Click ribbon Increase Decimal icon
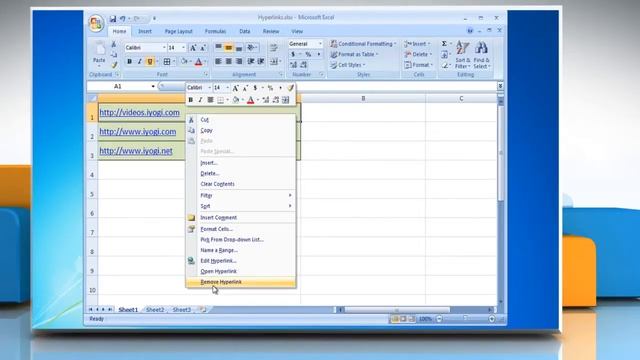 pyautogui.click(x=293, y=64)
